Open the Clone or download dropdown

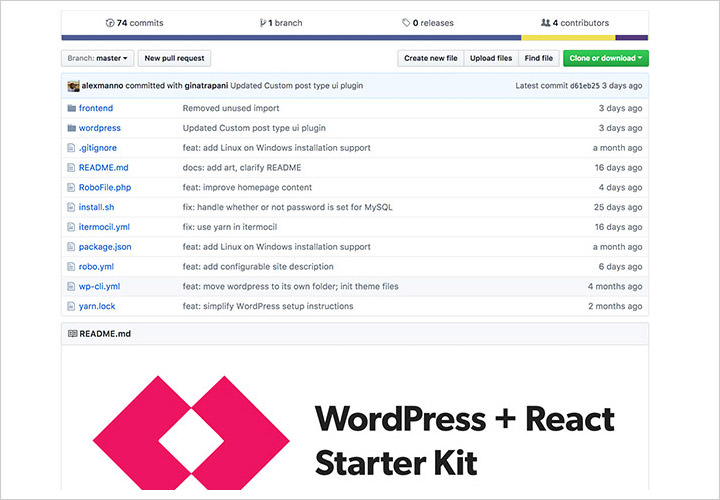[x=606, y=58]
